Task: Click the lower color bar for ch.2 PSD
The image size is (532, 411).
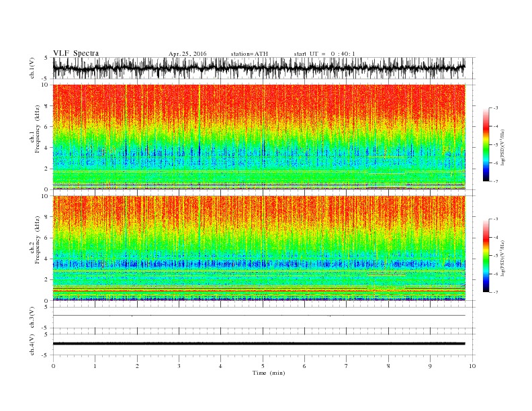Action: (x=486, y=255)
